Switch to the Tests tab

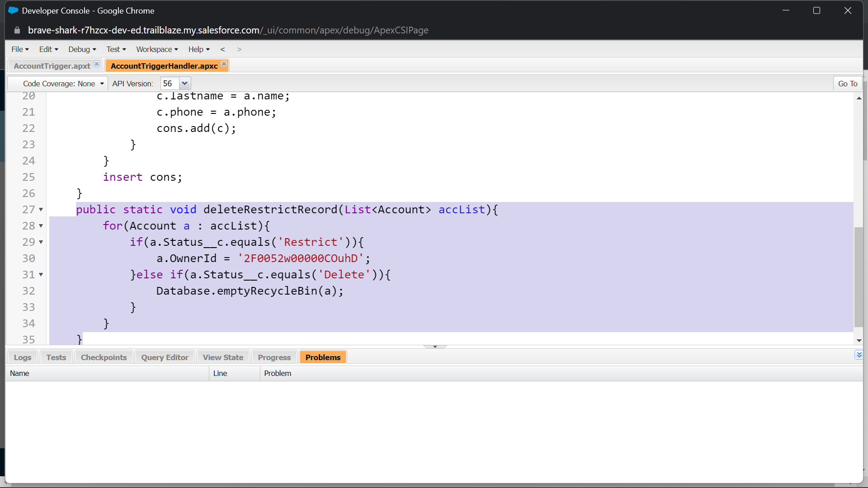tap(56, 357)
